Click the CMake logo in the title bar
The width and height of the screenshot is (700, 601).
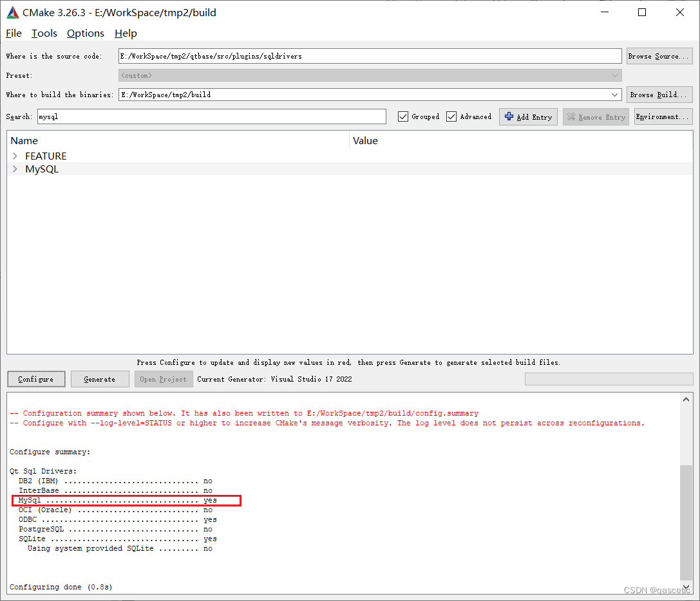13,12
